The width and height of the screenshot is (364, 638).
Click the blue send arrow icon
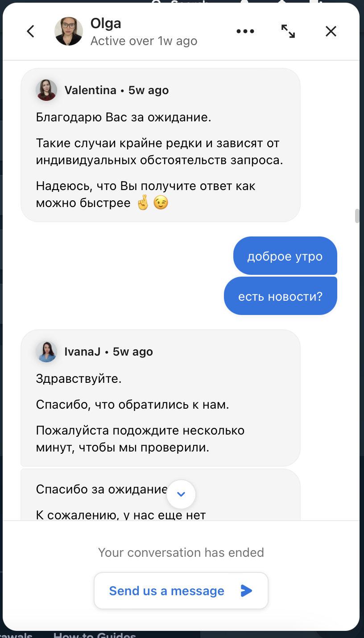point(246,591)
